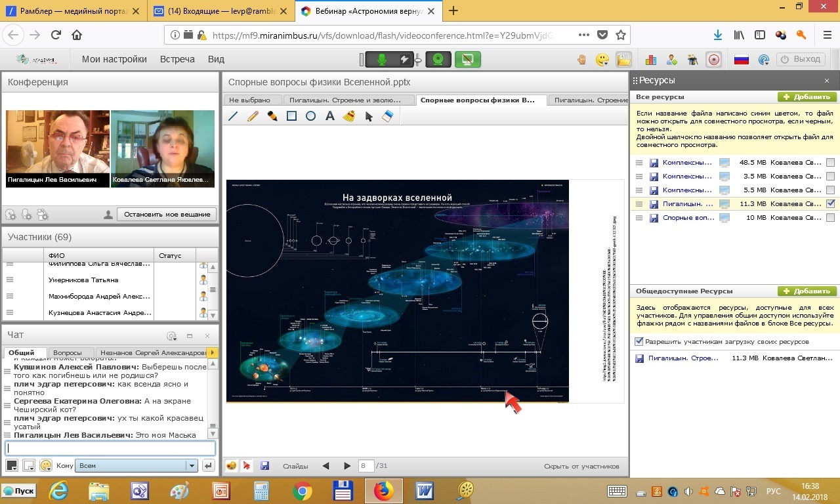Click Скрыть от участников link
The width and height of the screenshot is (840, 504).
click(581, 467)
